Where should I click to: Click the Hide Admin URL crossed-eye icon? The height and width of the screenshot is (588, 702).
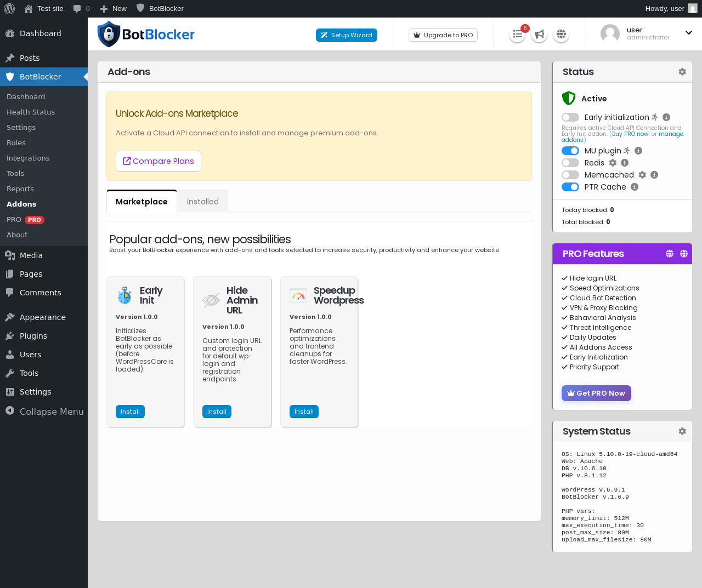tap(211, 300)
